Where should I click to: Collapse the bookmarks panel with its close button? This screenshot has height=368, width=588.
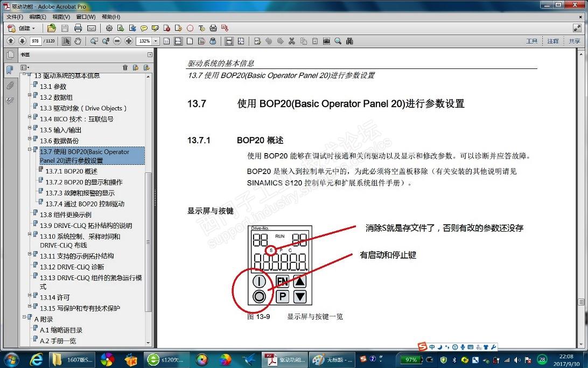pyautogui.click(x=150, y=55)
